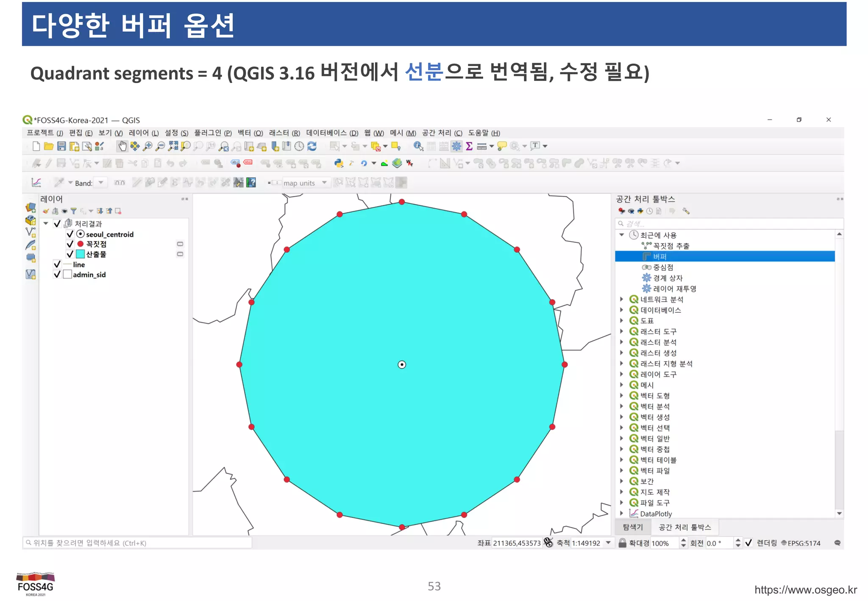Expand the DataPlotly category

(x=621, y=513)
